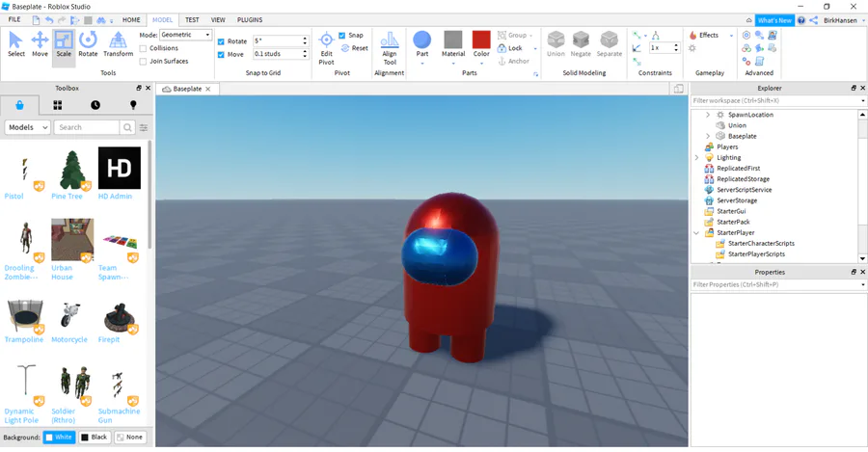Click the BirkHansen account name
Image resolution: width=868 pixels, height=452 pixels.
click(840, 20)
